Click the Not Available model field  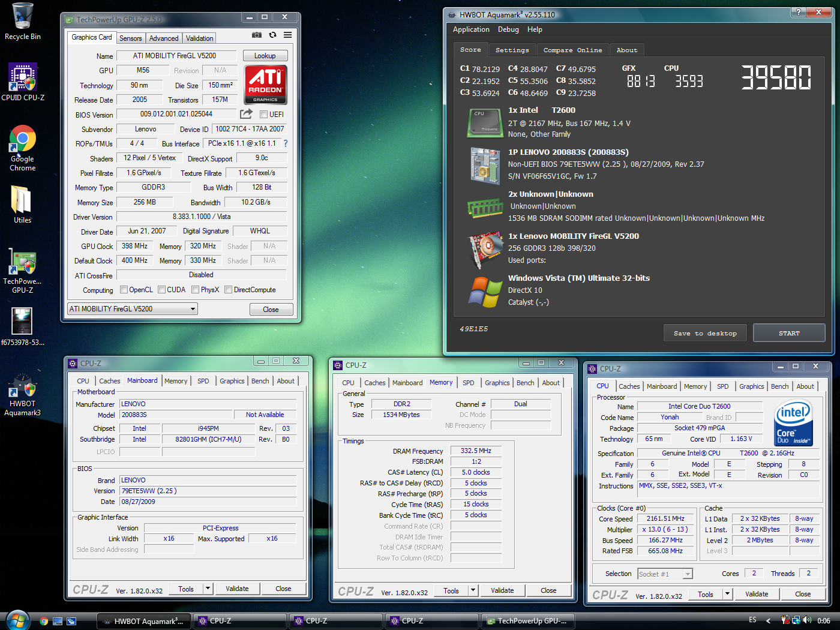(x=265, y=415)
